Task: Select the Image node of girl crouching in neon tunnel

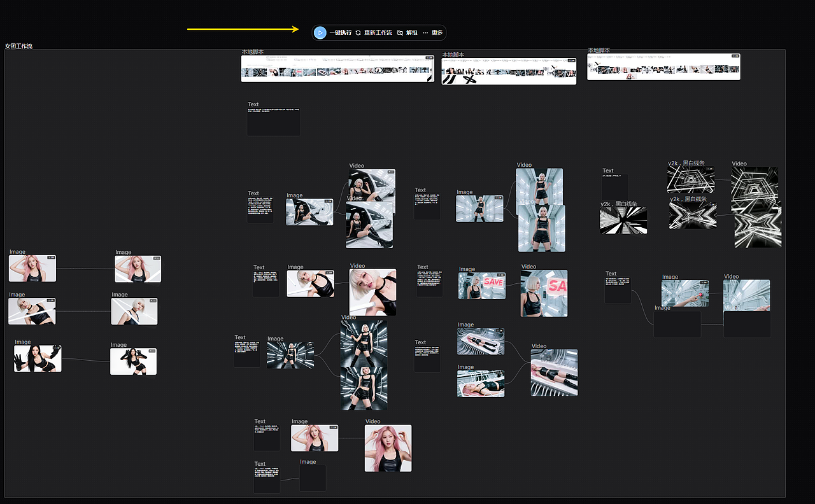Action: (x=290, y=356)
